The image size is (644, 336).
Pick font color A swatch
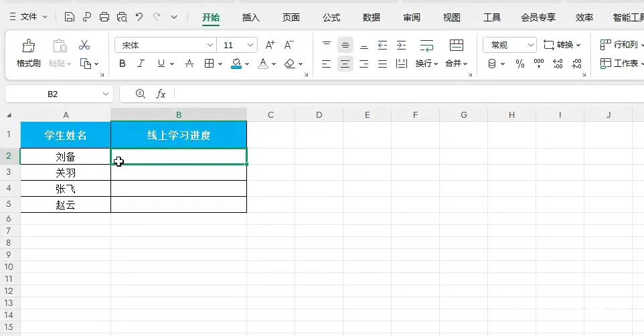tap(263, 64)
